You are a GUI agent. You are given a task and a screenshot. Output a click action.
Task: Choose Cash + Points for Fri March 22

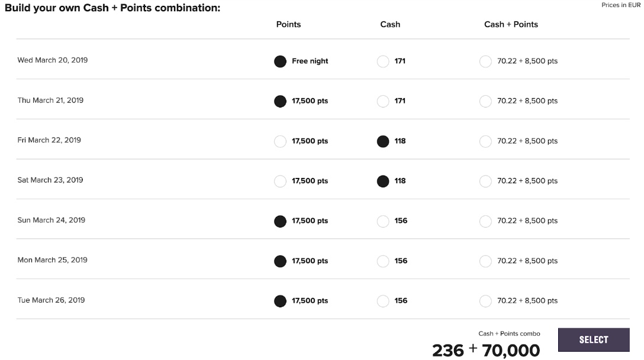485,141
